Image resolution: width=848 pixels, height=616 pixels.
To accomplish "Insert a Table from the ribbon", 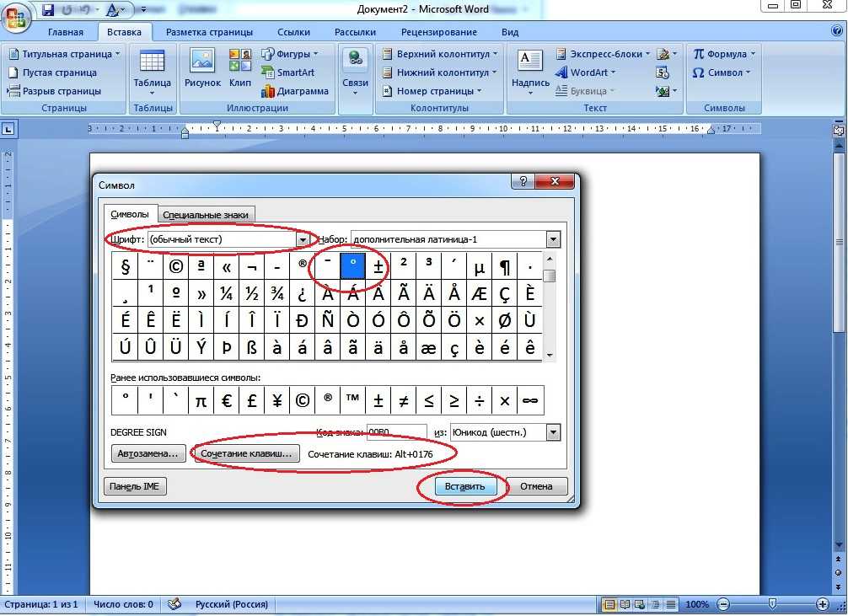I will tap(152, 72).
